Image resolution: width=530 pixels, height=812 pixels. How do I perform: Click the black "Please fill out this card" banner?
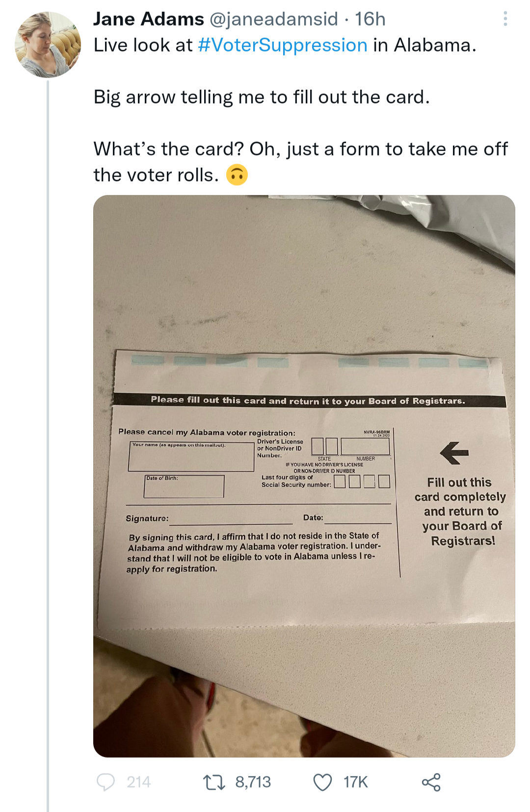(x=308, y=401)
